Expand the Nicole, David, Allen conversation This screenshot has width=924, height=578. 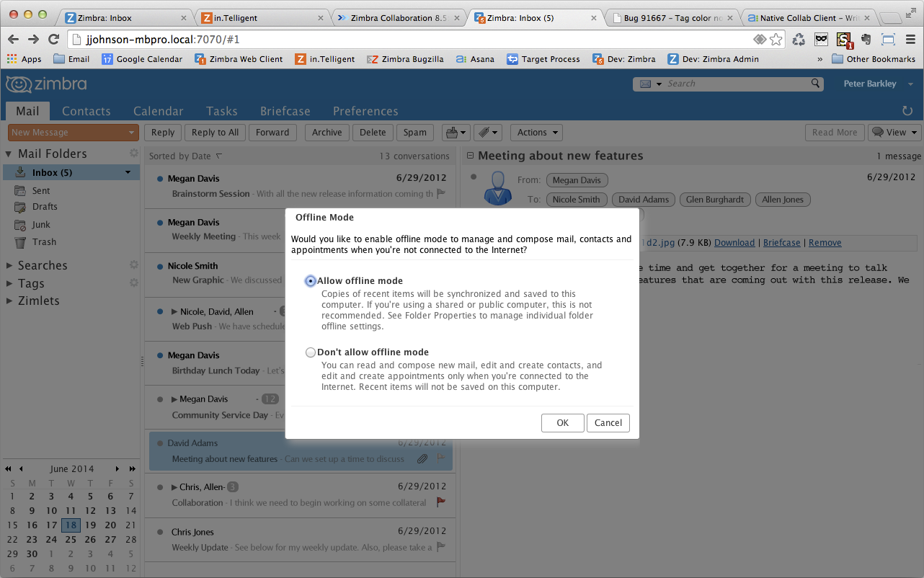174,312
